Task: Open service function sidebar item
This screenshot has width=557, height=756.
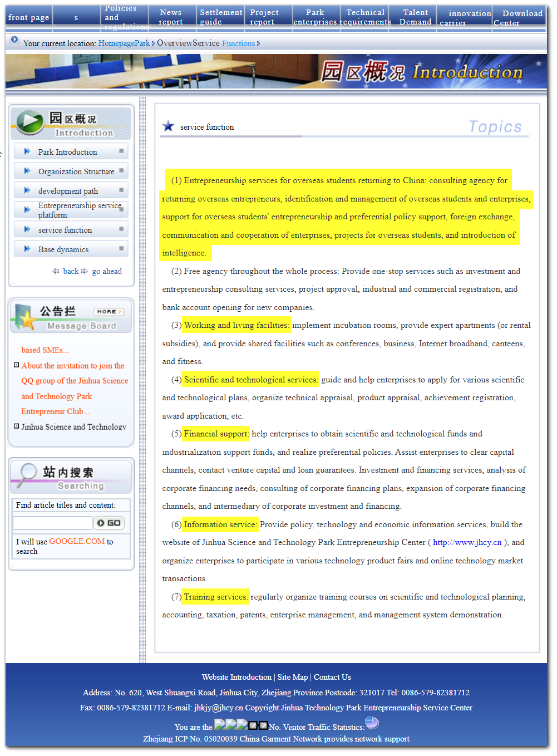Action: click(65, 230)
